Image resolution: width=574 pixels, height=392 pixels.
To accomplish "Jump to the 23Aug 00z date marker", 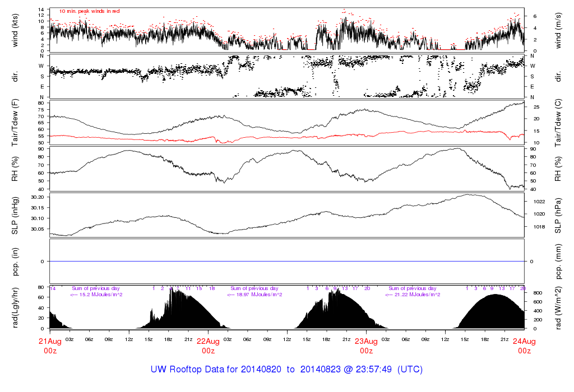I will (x=366, y=346).
